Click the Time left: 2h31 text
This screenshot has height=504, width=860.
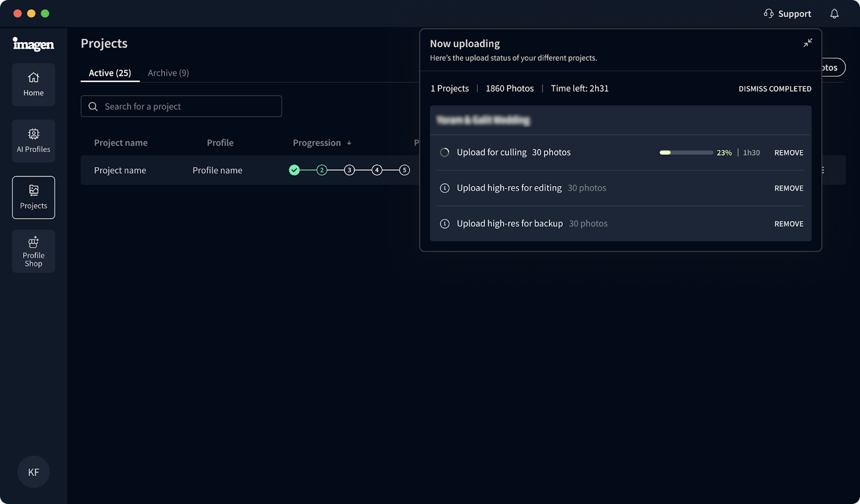[x=579, y=88]
